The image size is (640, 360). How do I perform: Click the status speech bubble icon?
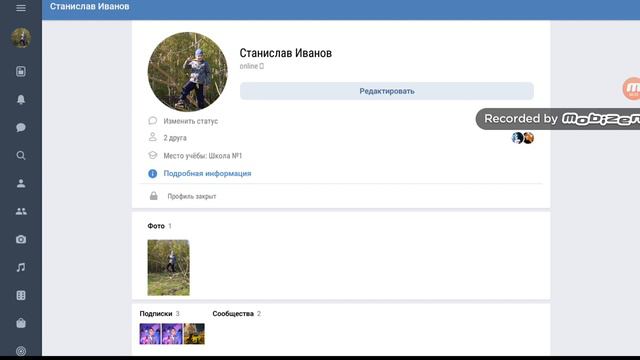coord(153,121)
